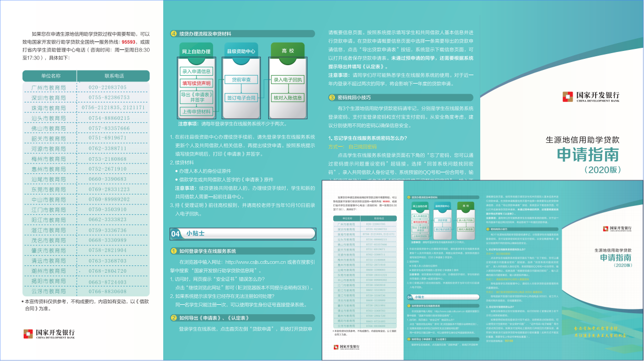
Task: Click the large 录入申请信息 flowchart box
Action: pyautogui.click(x=196, y=71)
